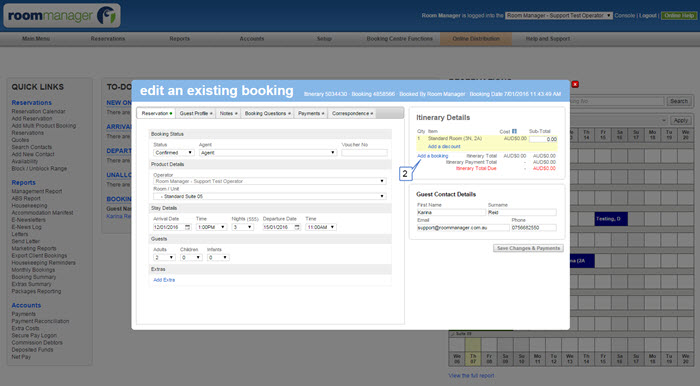
Task: Open the Agent dropdown
Action: point(267,153)
